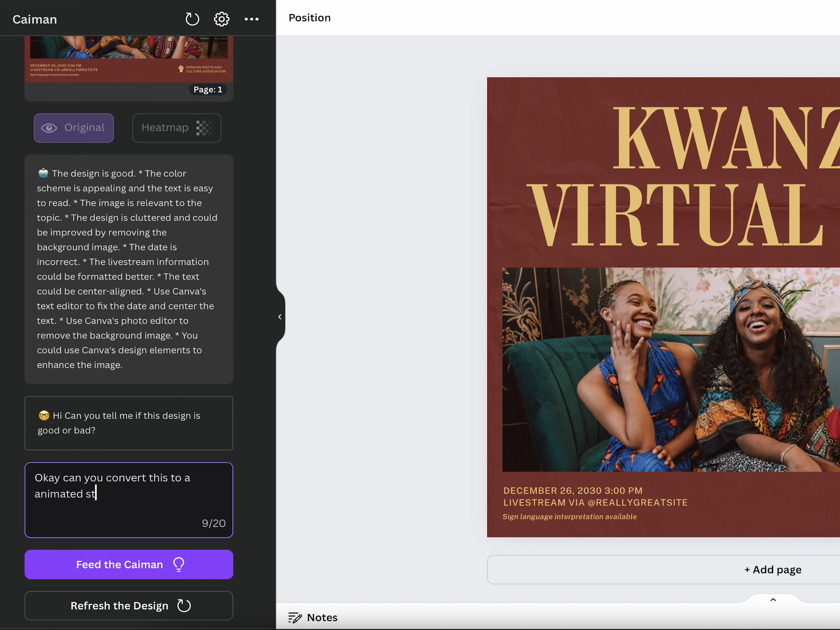The width and height of the screenshot is (840, 630).
Task: Collapse the side panel with the left chevron
Action: click(x=280, y=317)
